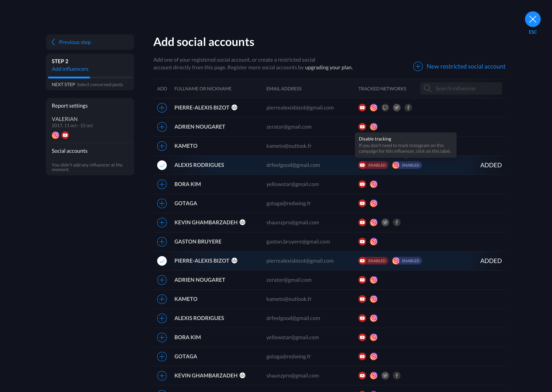552x392 pixels.
Task: Click the crown icon beside the first Kevin Ghambarzadeh
Action: (242, 222)
